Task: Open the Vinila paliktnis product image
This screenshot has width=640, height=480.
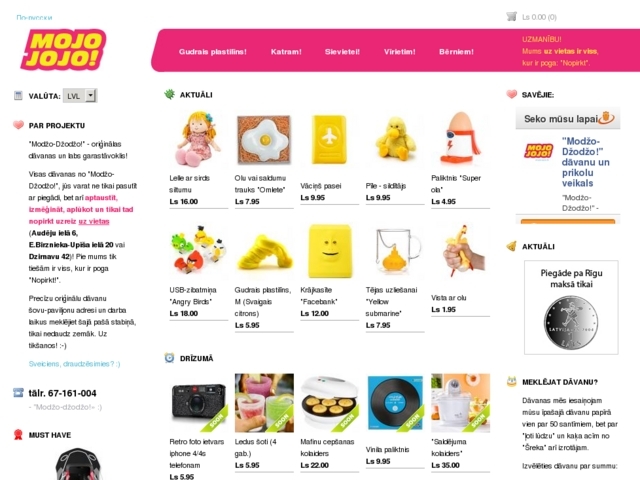Action: (x=395, y=403)
